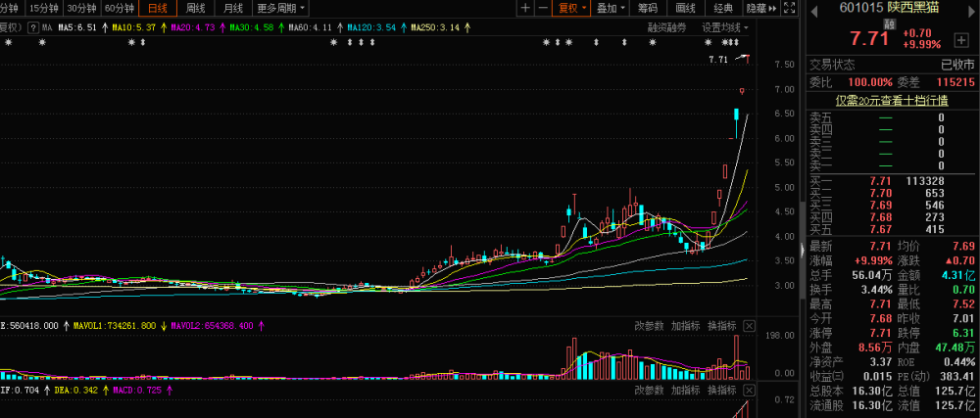
Task: Click the topmost red candlestick on chart
Action: point(748,60)
